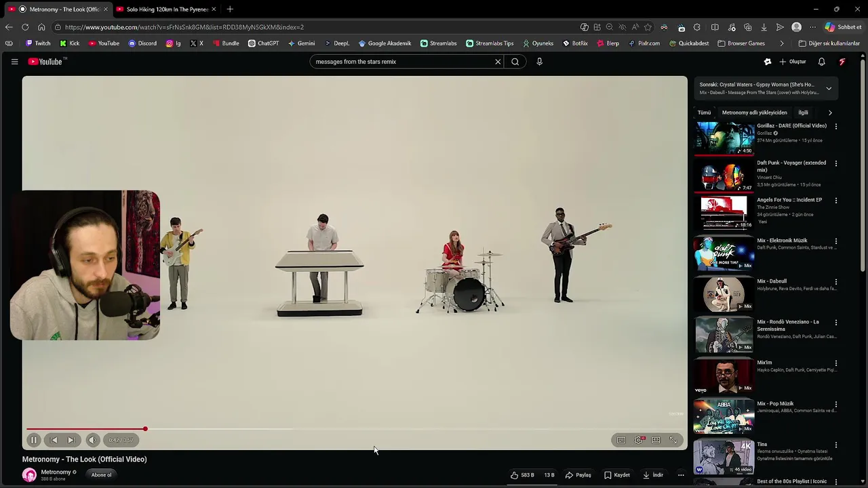This screenshot has height=488, width=868.
Task: Go to YouTube home via logo
Action: 46,62
